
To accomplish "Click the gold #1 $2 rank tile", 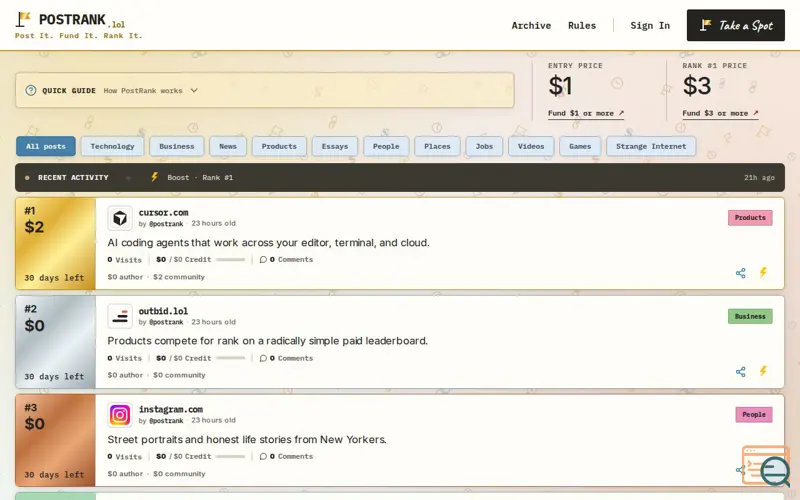I will (56, 243).
